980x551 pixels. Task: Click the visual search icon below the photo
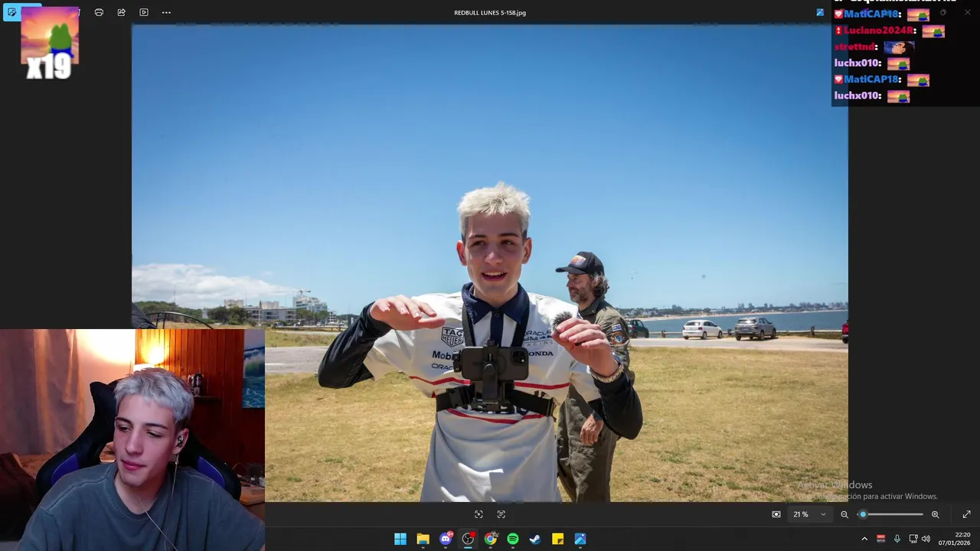coord(479,514)
